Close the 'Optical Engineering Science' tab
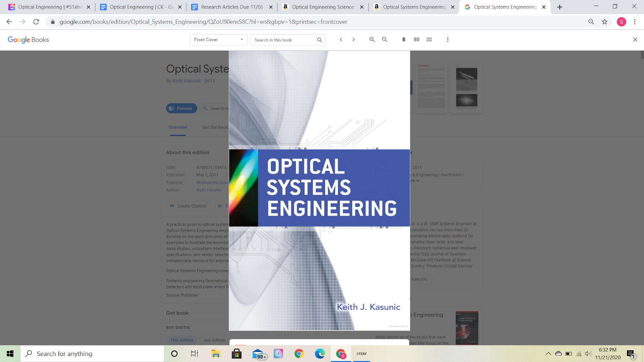The image size is (644, 362). [362, 7]
